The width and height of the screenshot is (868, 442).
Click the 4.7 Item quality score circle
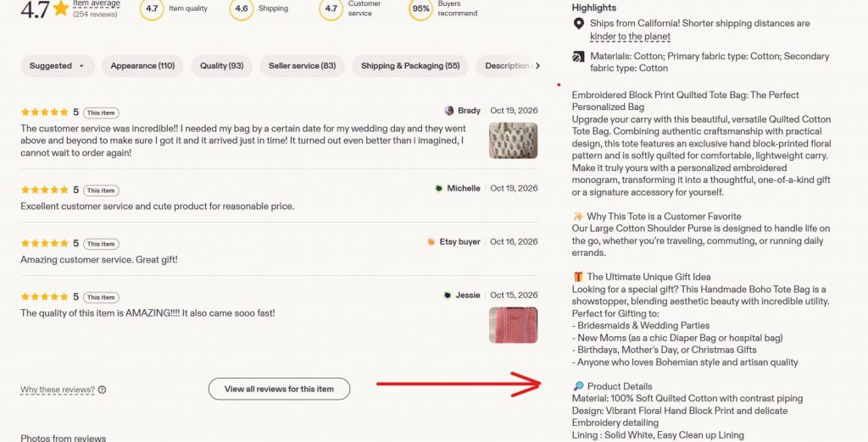(152, 8)
